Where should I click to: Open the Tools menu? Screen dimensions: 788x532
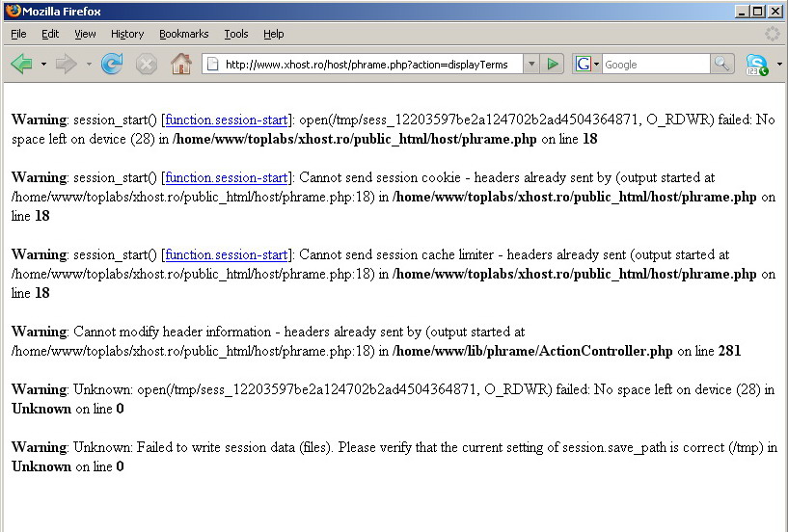(235, 34)
